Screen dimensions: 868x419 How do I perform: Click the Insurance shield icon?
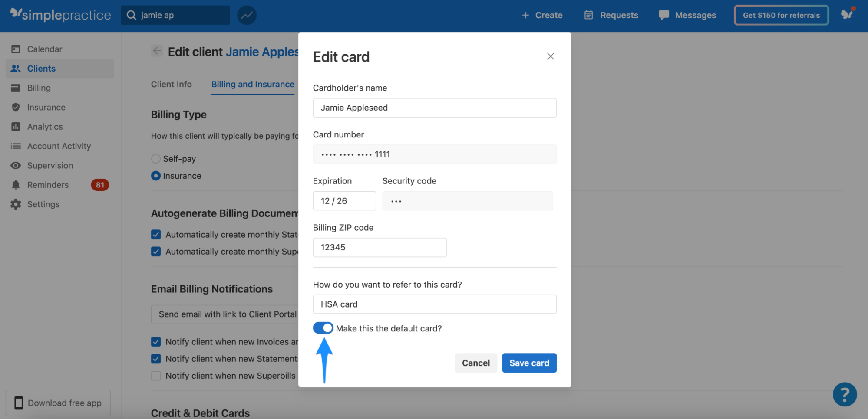click(15, 107)
